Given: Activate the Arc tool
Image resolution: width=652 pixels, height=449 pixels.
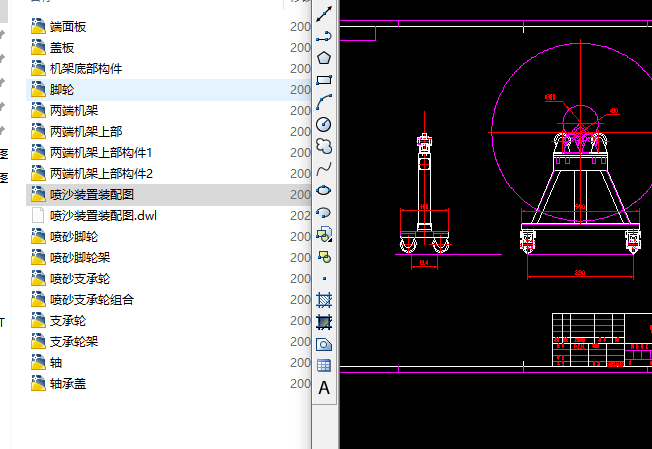Looking at the screenshot, I should [x=324, y=102].
